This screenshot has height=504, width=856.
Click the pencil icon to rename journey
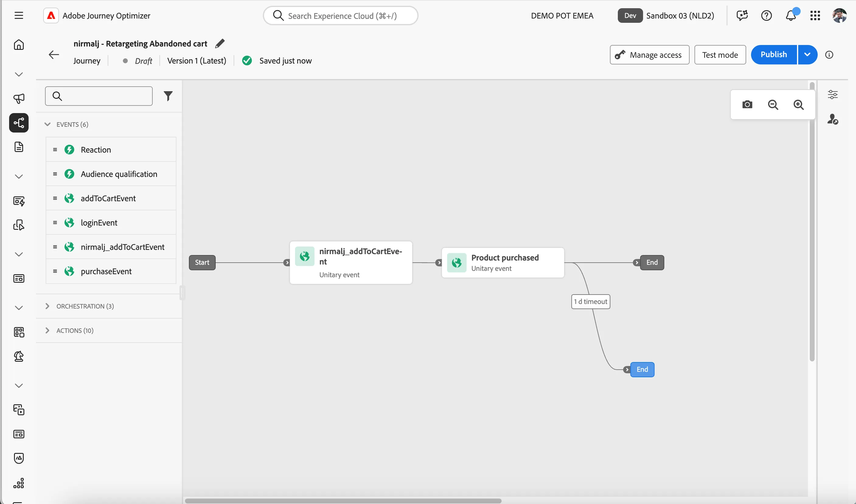click(x=220, y=43)
